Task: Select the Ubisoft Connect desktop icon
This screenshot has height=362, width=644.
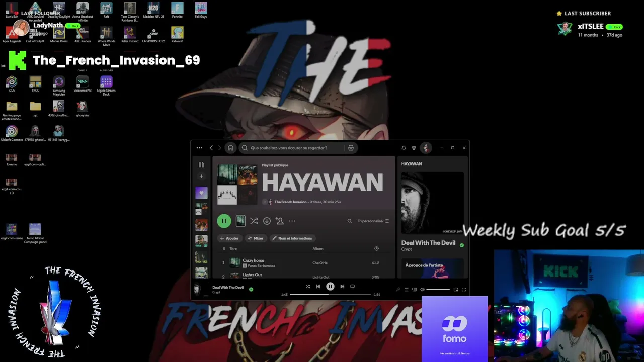Action: pos(12,134)
